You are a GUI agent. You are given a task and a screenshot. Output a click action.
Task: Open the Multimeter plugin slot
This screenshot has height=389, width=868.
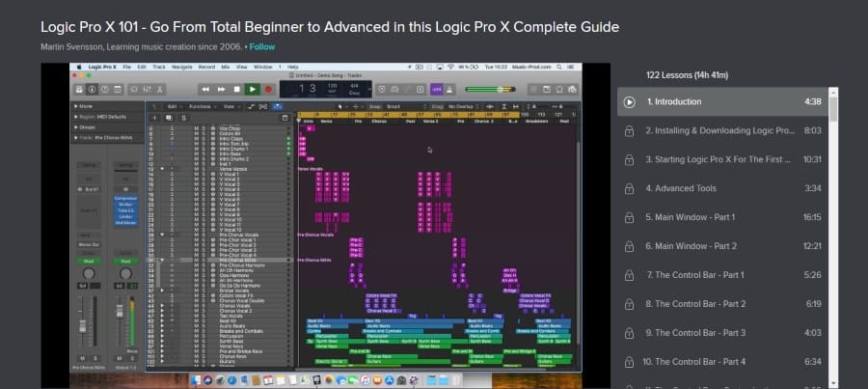[125, 223]
